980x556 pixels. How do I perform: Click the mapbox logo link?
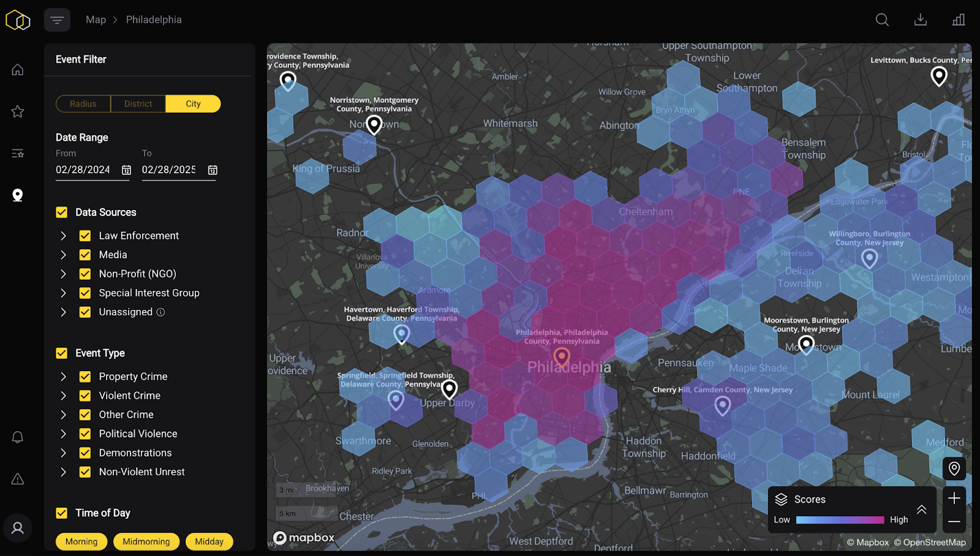304,538
